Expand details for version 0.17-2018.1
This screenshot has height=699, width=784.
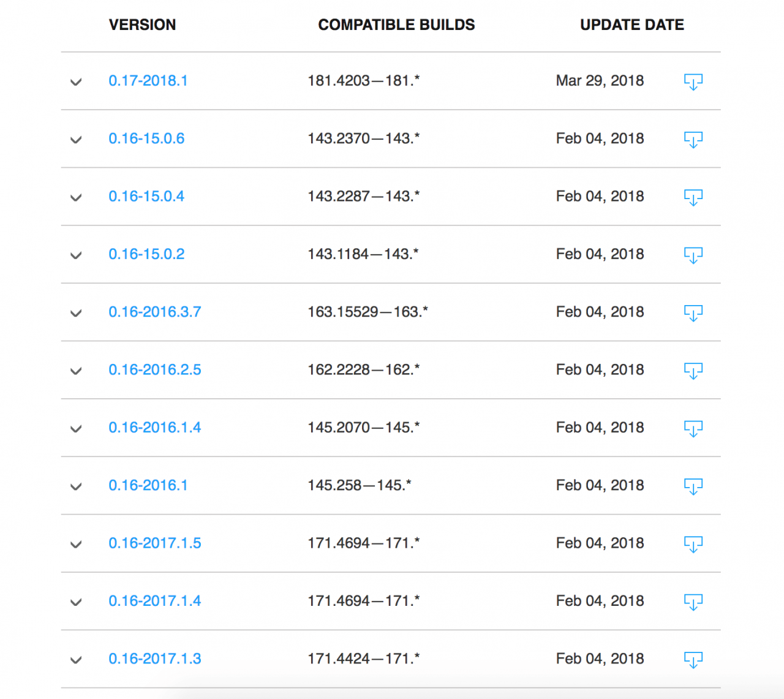76,82
